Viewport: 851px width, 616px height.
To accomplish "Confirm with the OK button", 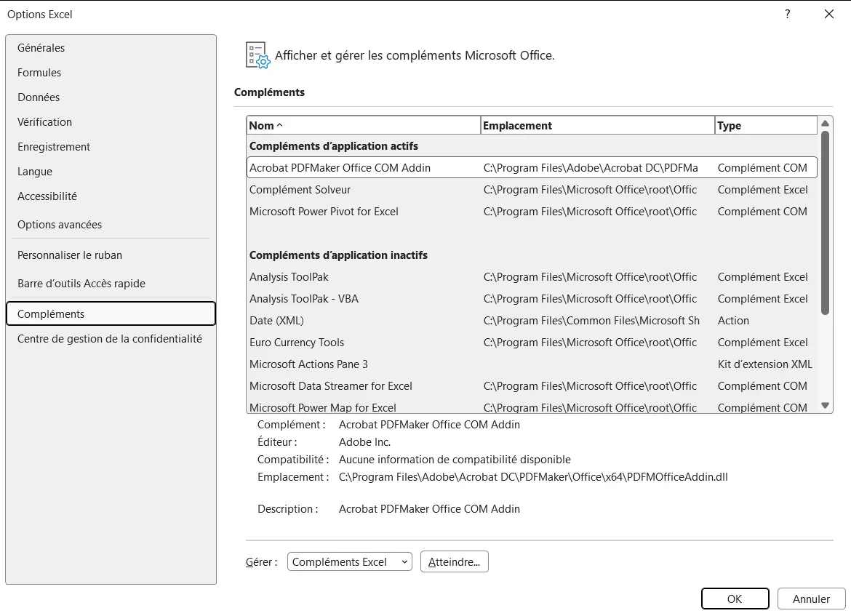I will (x=735, y=599).
